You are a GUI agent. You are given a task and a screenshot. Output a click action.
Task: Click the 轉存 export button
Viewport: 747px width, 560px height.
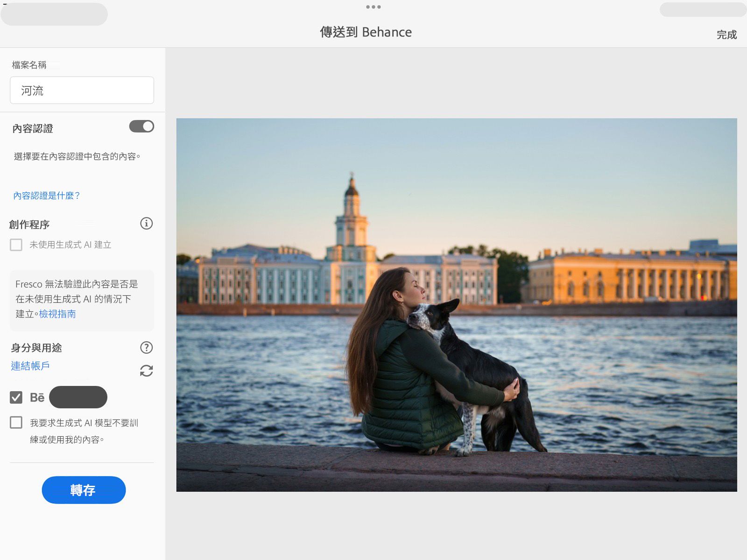[x=84, y=490]
